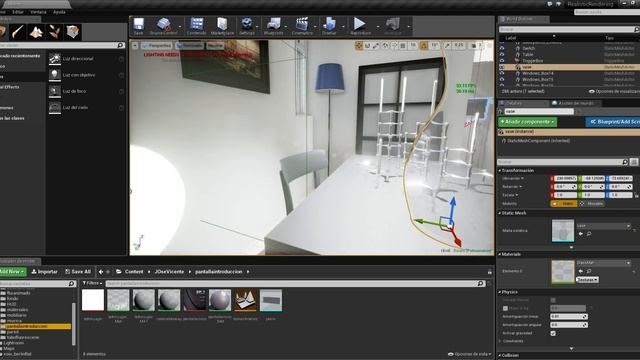Click the linear damping value field

click(568, 317)
